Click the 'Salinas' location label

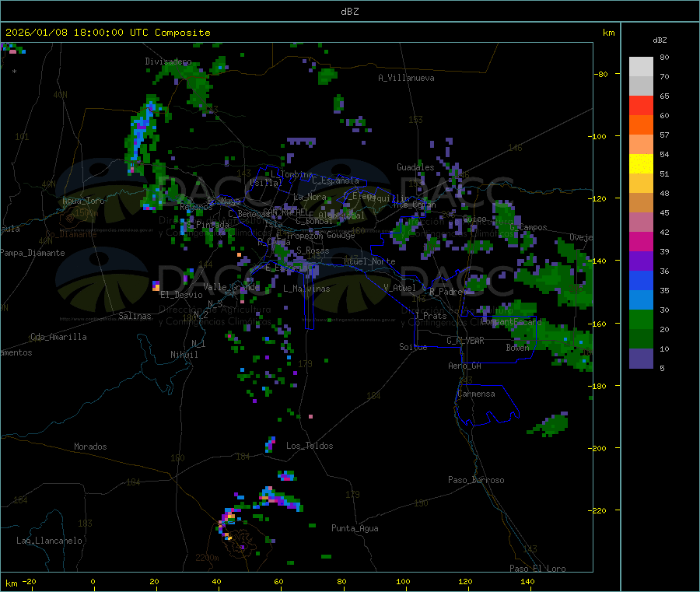point(135,316)
